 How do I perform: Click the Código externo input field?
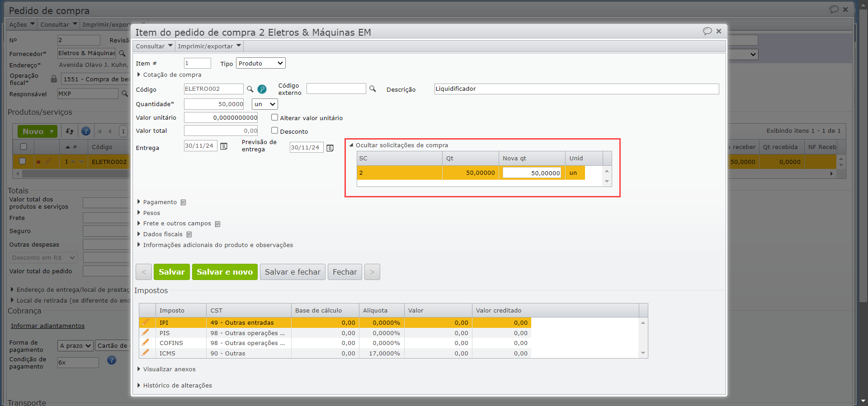(336, 89)
